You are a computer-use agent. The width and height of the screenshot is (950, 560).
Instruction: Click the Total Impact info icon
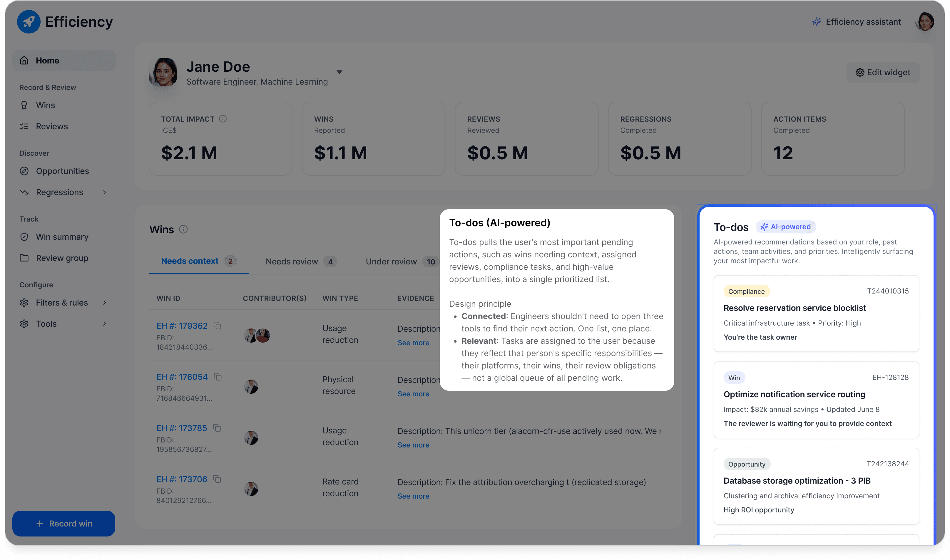pos(223,119)
